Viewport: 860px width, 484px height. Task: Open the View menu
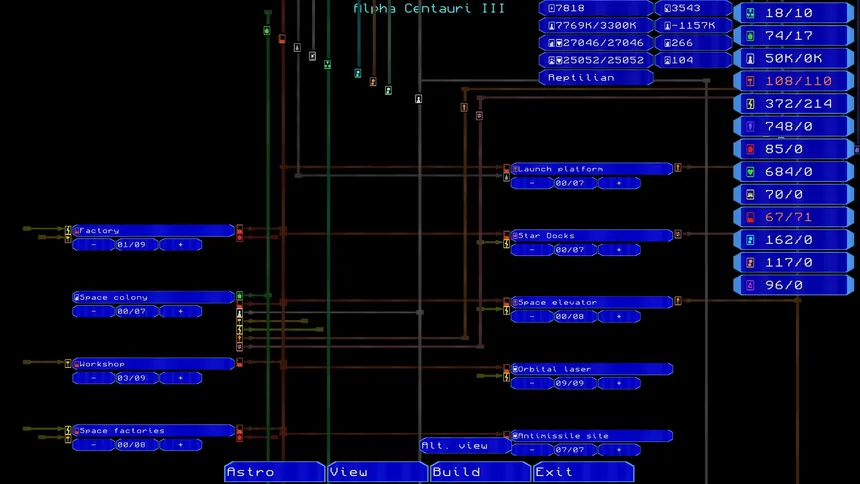click(x=377, y=472)
